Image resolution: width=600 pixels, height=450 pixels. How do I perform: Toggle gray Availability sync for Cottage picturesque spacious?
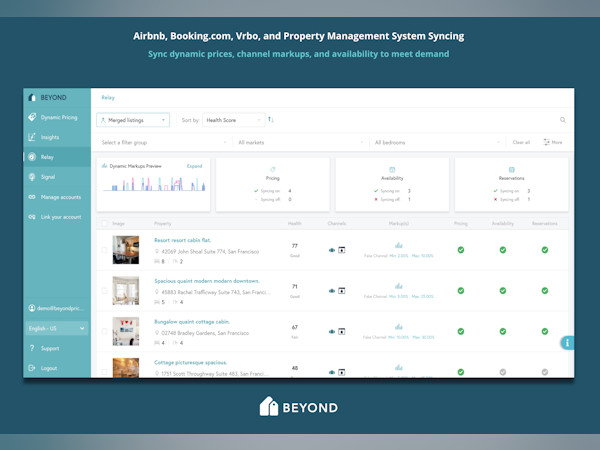(x=503, y=372)
